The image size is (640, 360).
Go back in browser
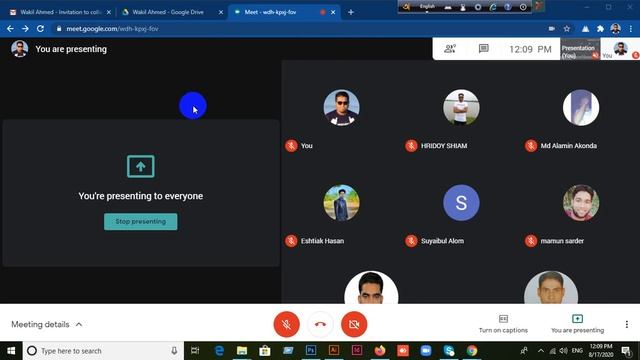pos(10,29)
